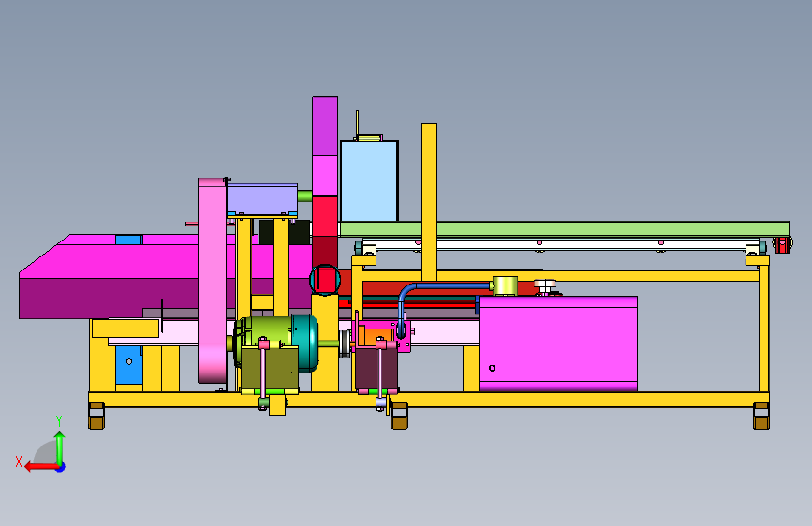Select the blue panel under the left table
The width and height of the screenshot is (812, 526).
[129, 365]
